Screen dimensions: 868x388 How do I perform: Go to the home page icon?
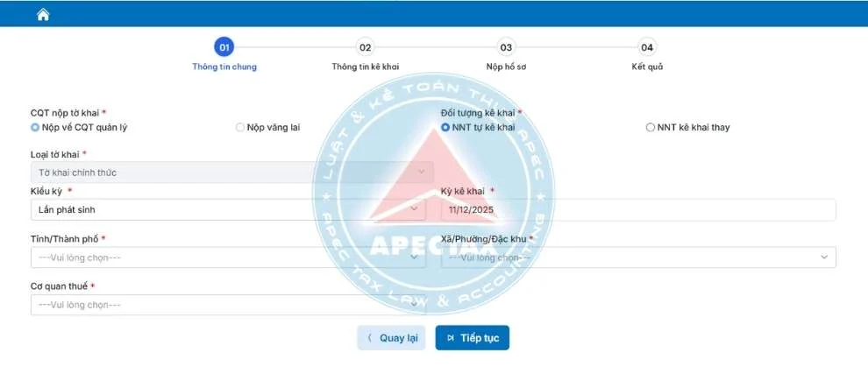43,15
